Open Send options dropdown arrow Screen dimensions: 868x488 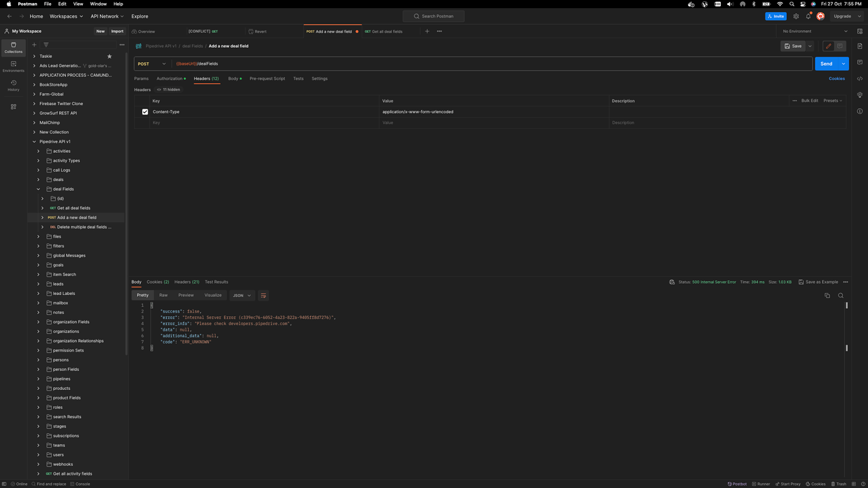pyautogui.click(x=843, y=64)
